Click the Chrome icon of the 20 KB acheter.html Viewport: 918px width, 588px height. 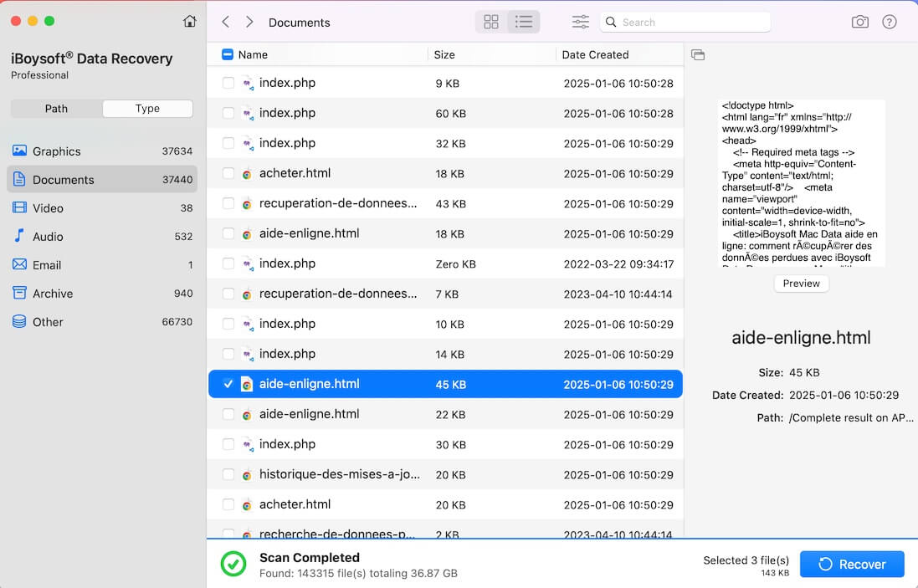tap(247, 505)
